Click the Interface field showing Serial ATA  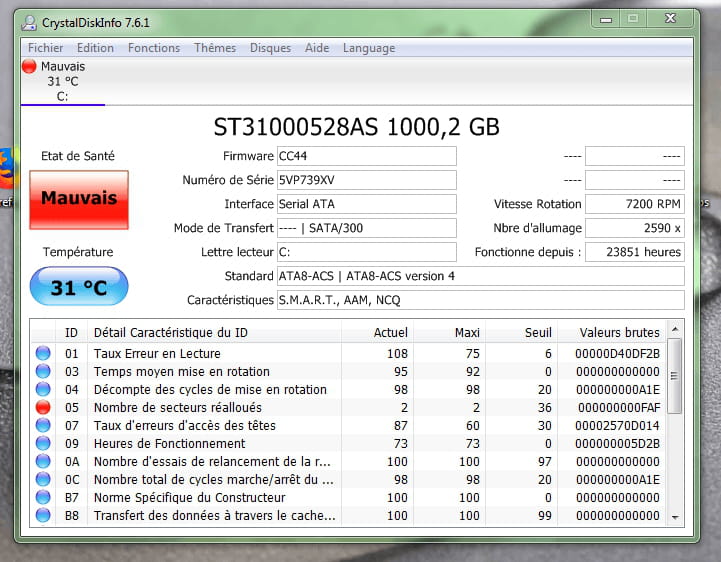tap(366, 204)
